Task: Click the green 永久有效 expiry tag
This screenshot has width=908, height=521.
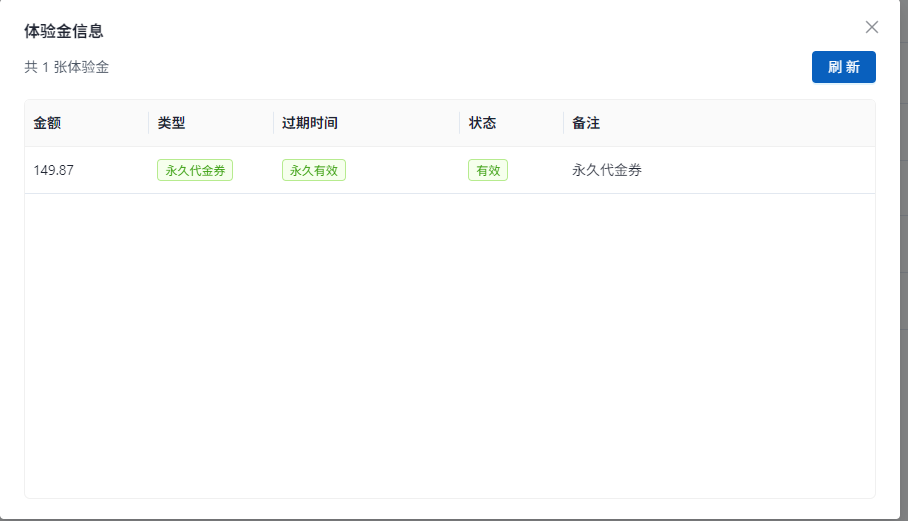Action: [313, 170]
